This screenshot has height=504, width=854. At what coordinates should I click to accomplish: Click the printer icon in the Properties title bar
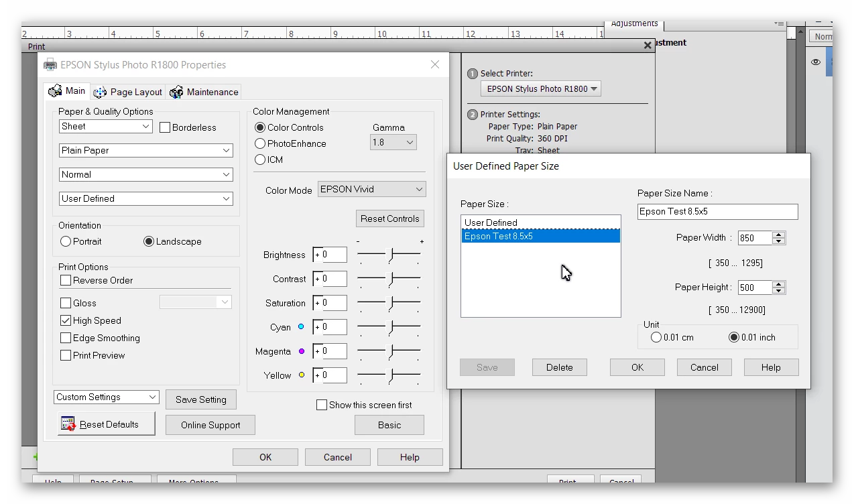coord(50,65)
